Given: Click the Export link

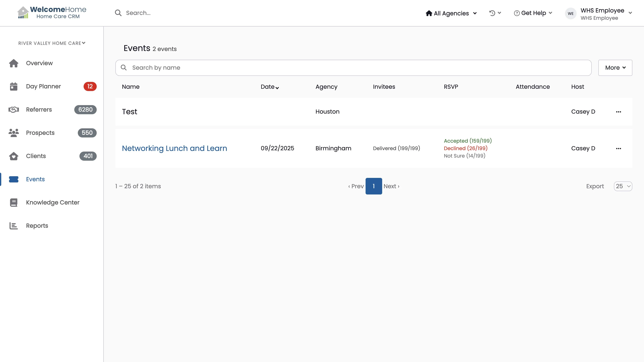Looking at the screenshot, I should click(595, 186).
